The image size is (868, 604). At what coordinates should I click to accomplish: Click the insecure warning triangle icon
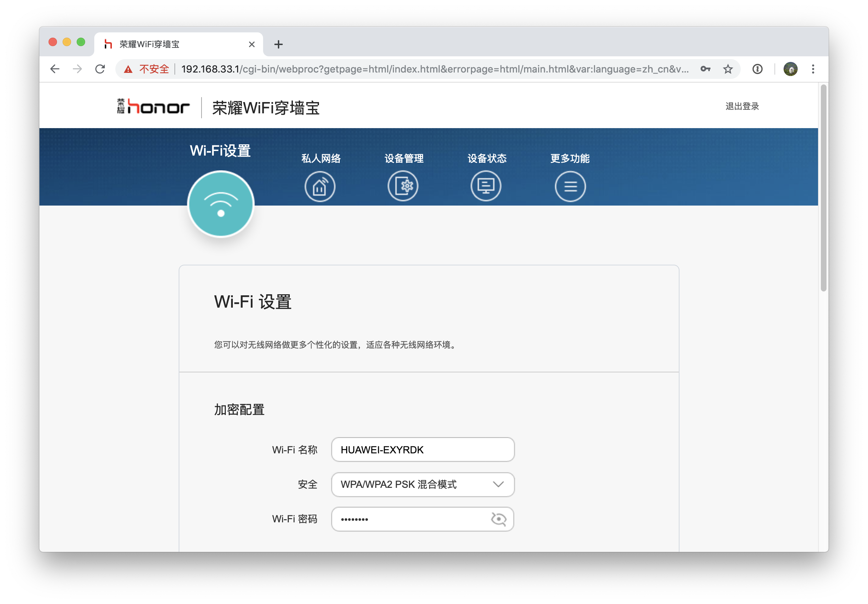tap(128, 69)
